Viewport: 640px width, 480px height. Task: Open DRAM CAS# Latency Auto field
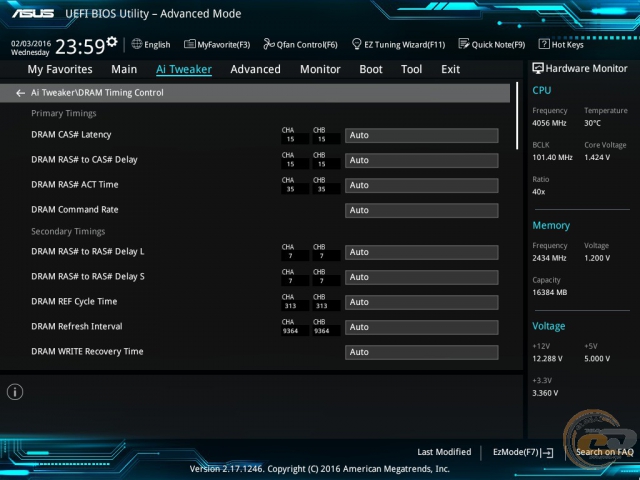[422, 136]
